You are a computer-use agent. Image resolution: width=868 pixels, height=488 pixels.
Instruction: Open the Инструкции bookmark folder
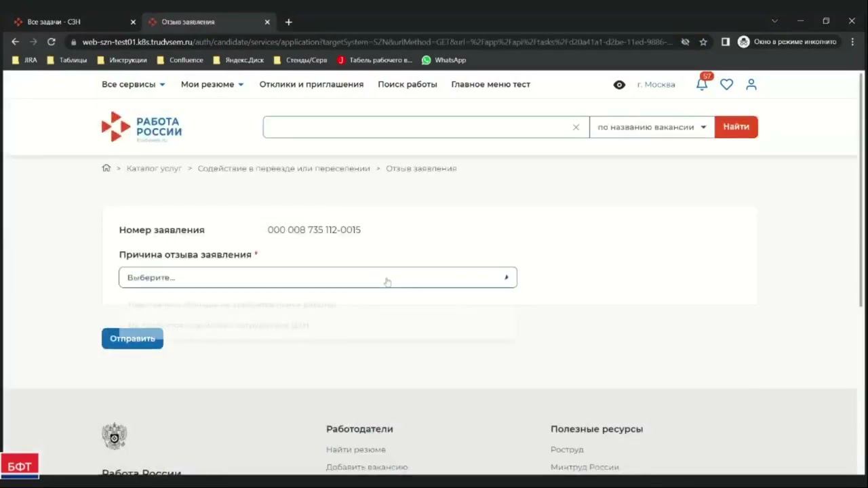tap(122, 60)
